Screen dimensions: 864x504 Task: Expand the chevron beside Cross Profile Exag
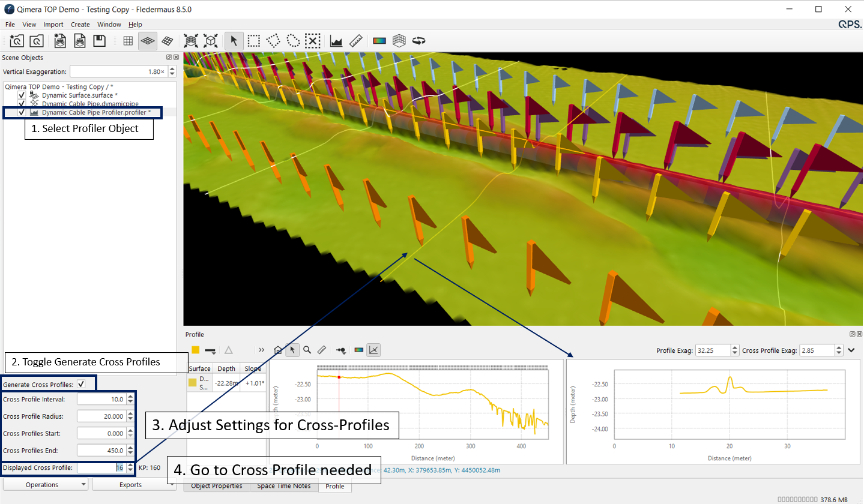[x=851, y=350]
